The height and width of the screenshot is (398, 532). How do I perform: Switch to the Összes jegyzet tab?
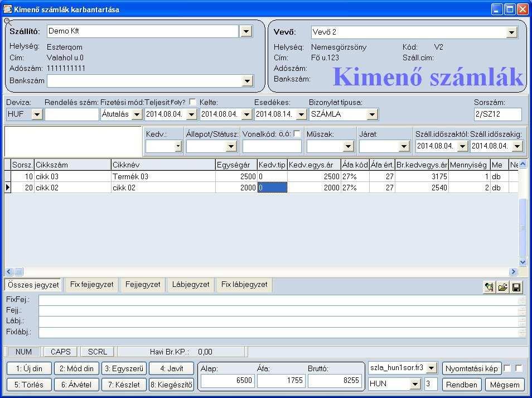click(x=33, y=285)
